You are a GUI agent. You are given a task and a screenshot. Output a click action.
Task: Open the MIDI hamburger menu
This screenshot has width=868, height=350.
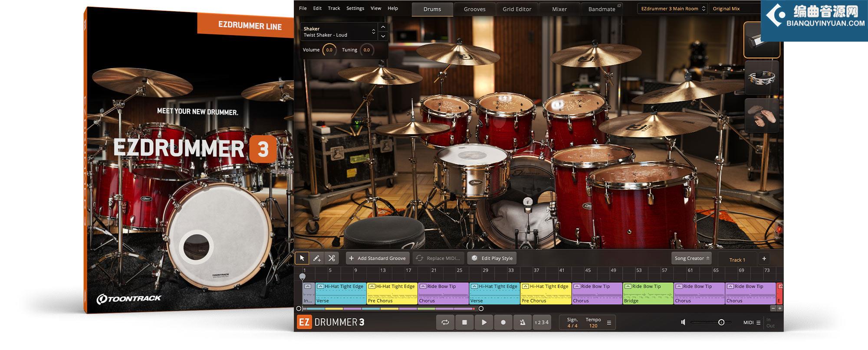[x=758, y=323]
